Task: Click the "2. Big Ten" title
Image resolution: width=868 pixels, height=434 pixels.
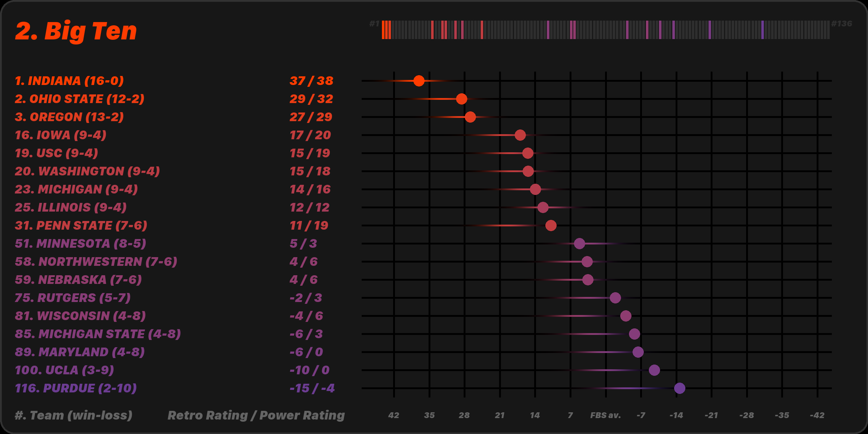Action: point(76,31)
